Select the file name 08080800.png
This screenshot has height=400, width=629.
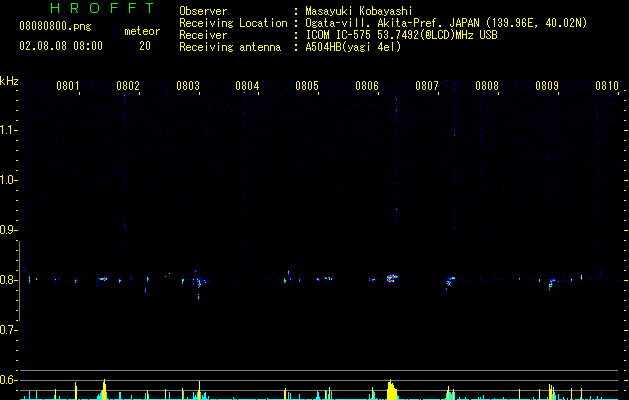point(55,27)
